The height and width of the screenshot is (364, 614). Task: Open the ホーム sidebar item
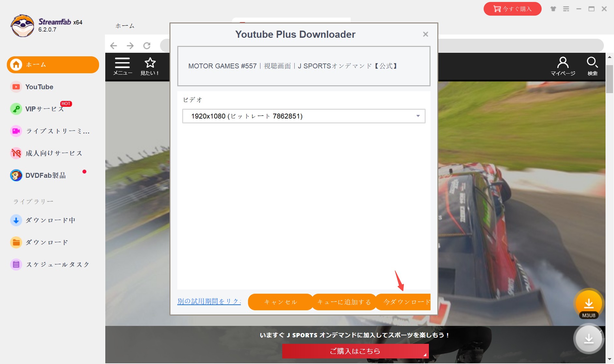click(53, 65)
